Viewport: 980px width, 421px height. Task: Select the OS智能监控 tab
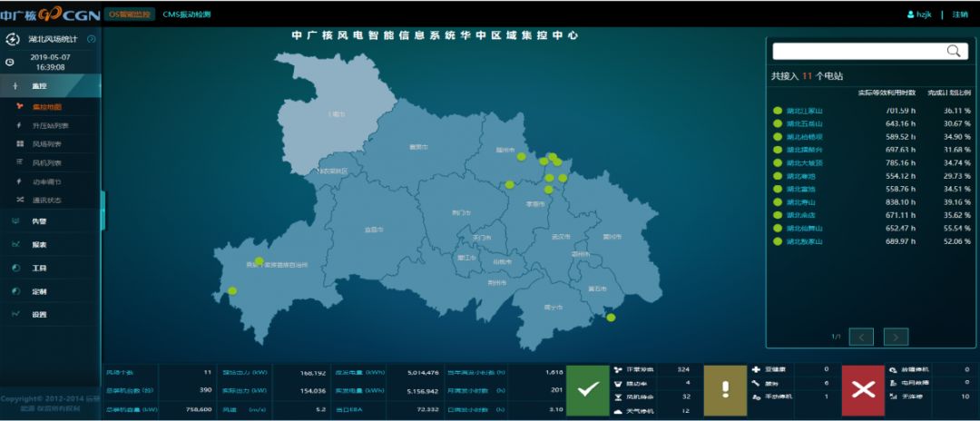pos(128,15)
